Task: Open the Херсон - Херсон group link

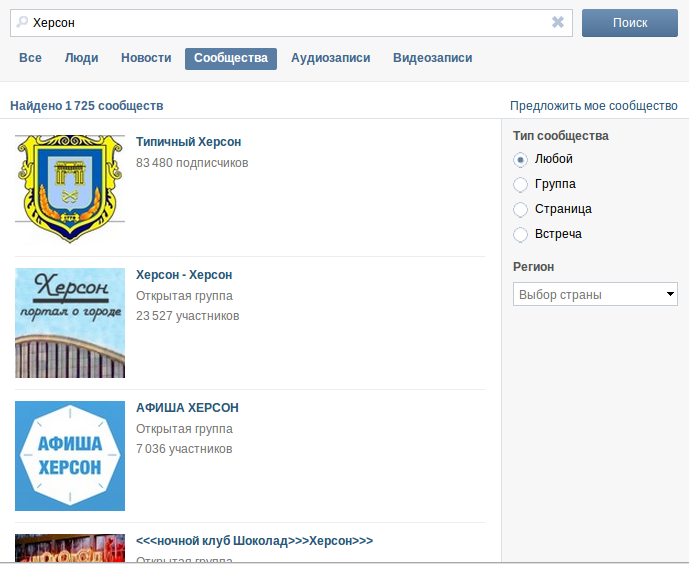Action: click(184, 275)
